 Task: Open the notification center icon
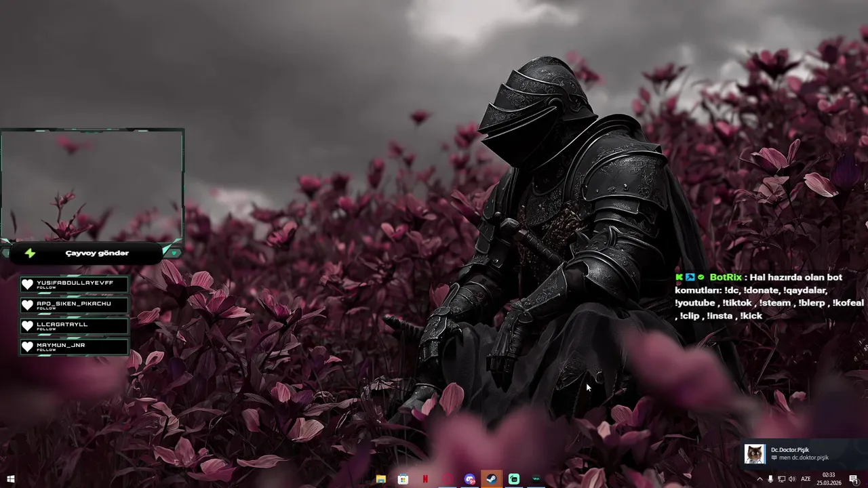(854, 479)
